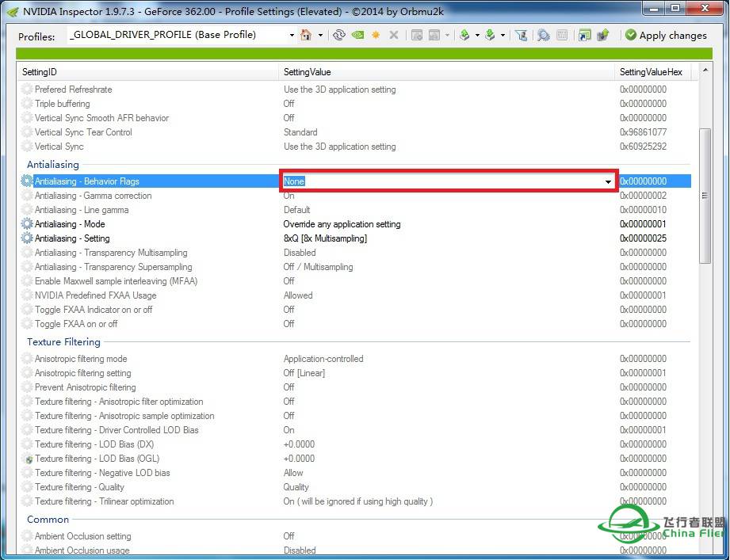The width and height of the screenshot is (730, 560).
Task: Click the funnel filter icon in toolbar
Action: pos(521,35)
